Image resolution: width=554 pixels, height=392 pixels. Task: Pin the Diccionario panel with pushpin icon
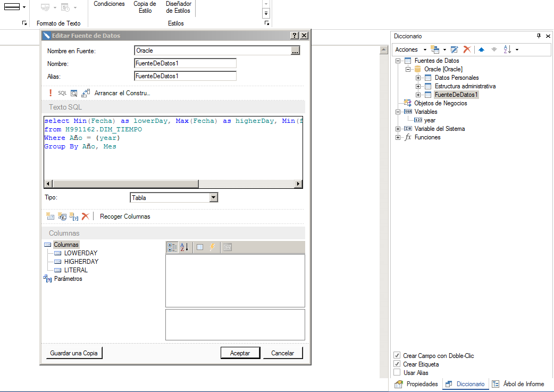(539, 36)
